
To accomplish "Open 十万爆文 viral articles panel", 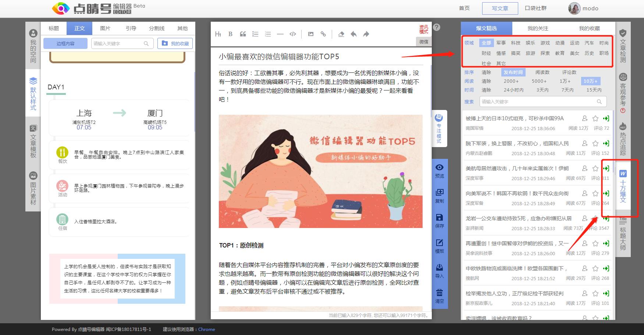I will coord(623,186).
